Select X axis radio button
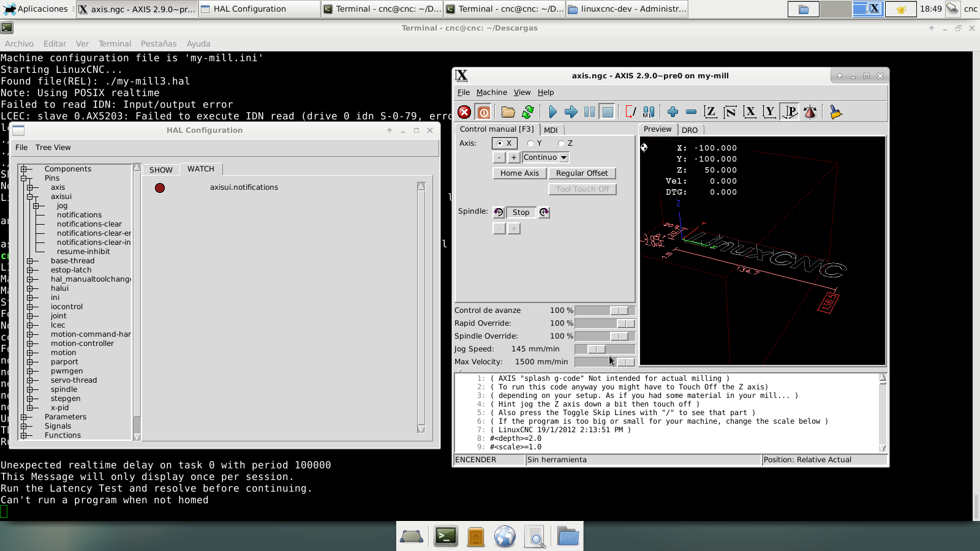Screen dimensions: 980x551 (505, 143)
